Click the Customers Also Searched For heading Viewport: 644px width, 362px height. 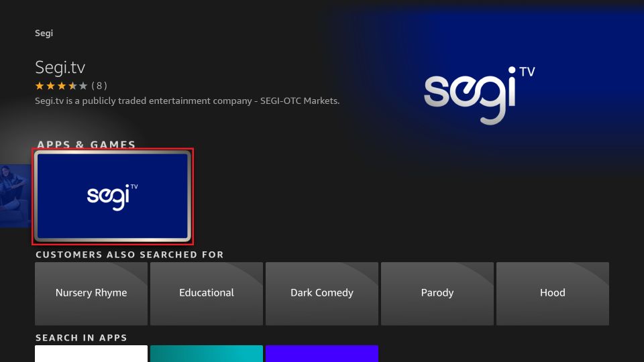[x=129, y=255]
